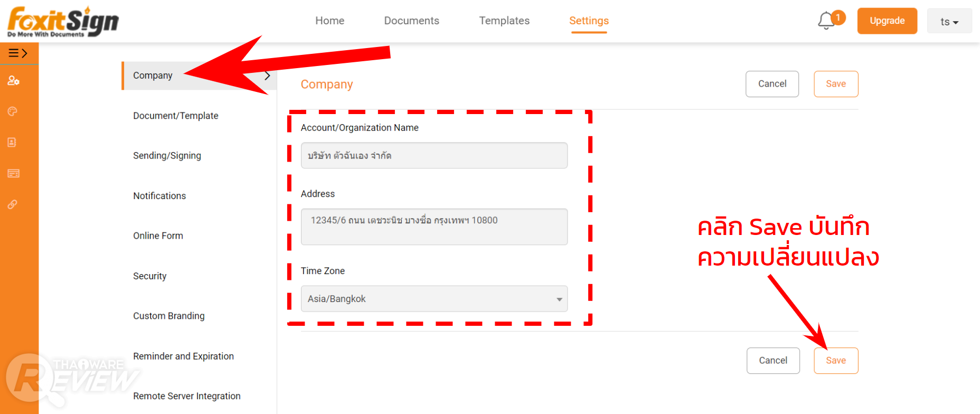Viewport: 980px width, 414px height.
Task: Open the Home tab
Action: click(329, 21)
